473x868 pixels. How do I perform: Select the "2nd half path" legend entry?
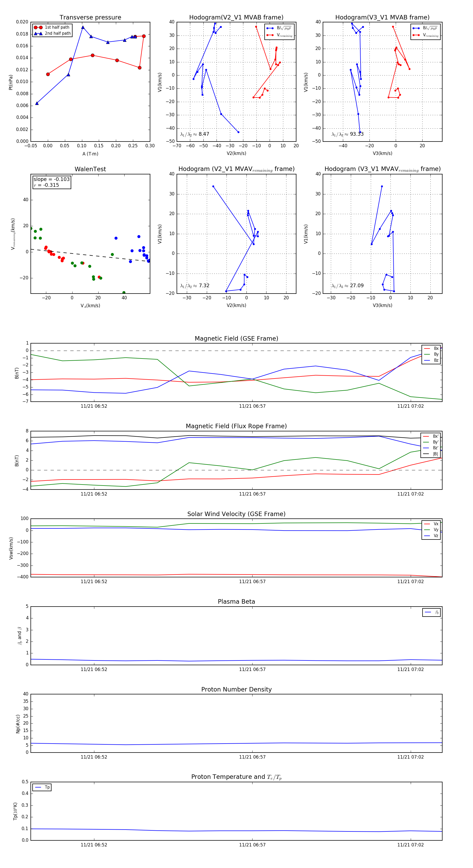coord(53,33)
